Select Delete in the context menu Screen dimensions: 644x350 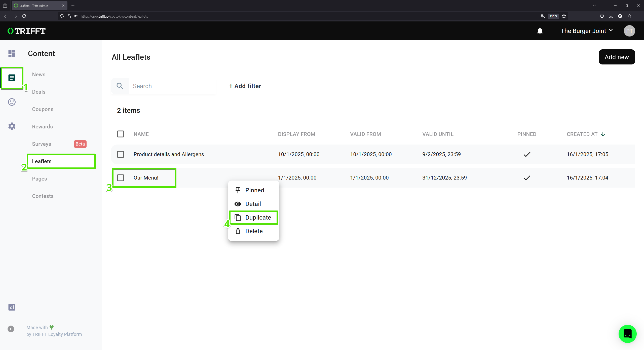point(253,231)
